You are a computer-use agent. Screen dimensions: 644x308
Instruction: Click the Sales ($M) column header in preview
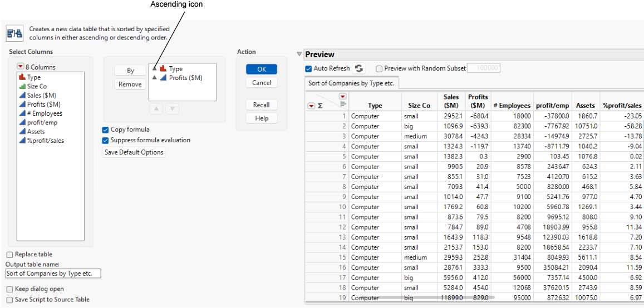[451, 101]
